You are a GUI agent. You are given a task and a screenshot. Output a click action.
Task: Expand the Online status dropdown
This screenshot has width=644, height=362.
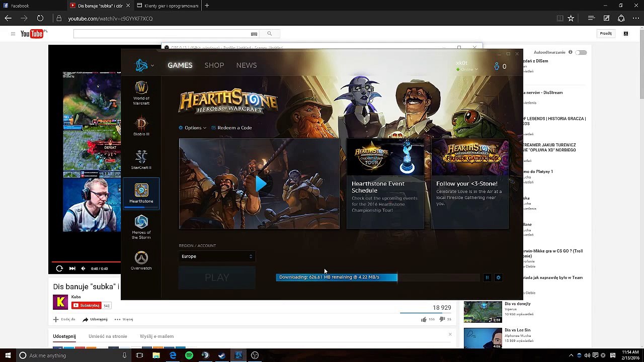[x=467, y=69]
